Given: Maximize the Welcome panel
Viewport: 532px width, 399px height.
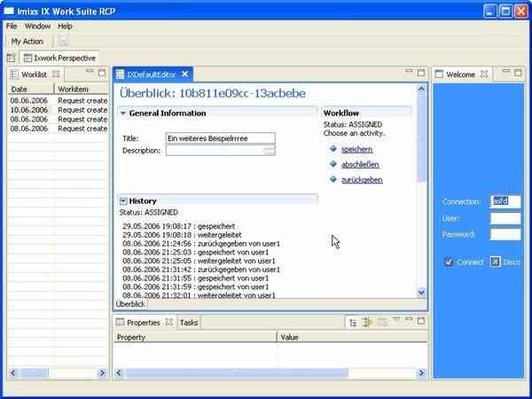Looking at the screenshot, I should 518,73.
